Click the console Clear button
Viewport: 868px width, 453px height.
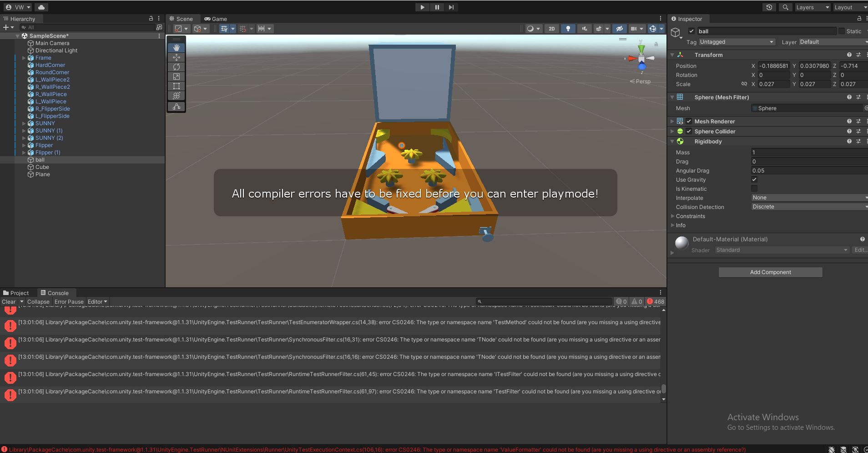[9, 301]
